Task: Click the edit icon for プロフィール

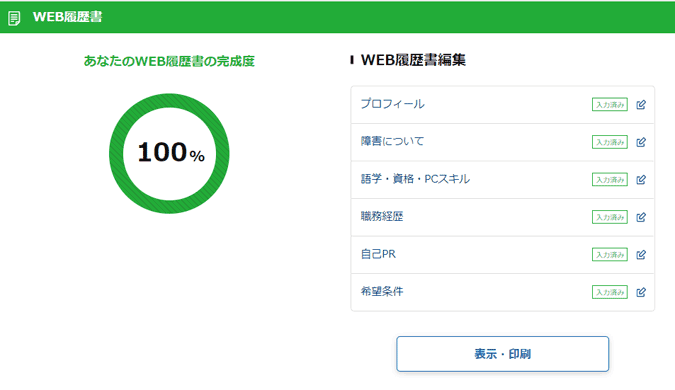Action: pyautogui.click(x=641, y=105)
